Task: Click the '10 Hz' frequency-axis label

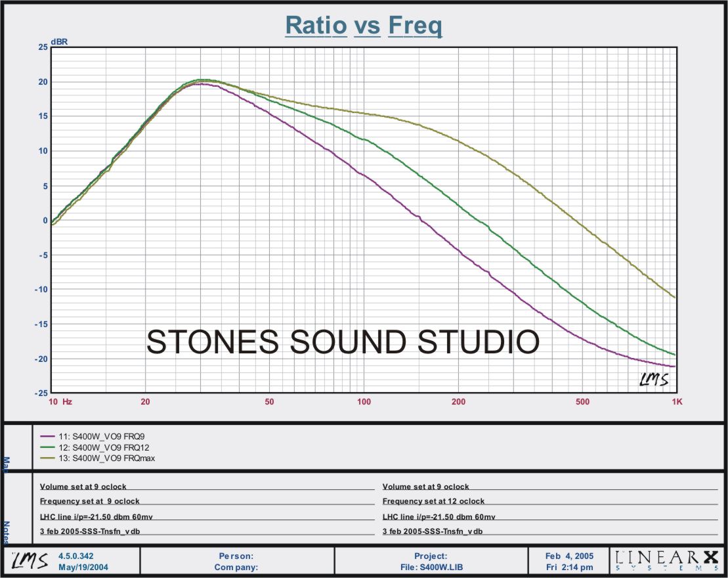Action: 60,401
